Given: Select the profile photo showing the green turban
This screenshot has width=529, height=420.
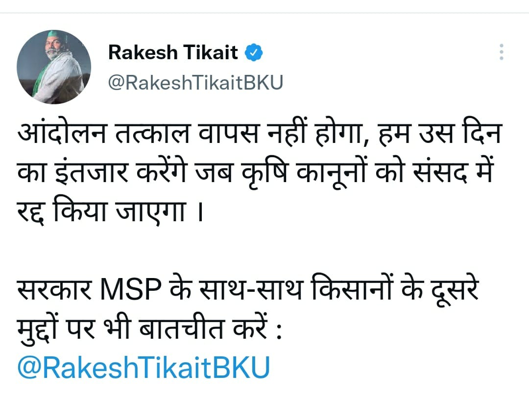Looking at the screenshot, I should point(55,65).
